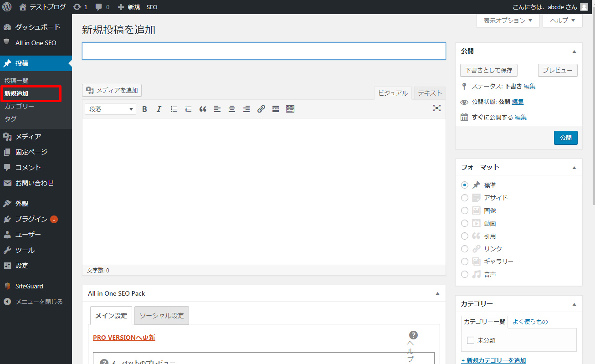Click the blue 公開 publish button
Viewport: 595px width, 364px height.
(565, 138)
